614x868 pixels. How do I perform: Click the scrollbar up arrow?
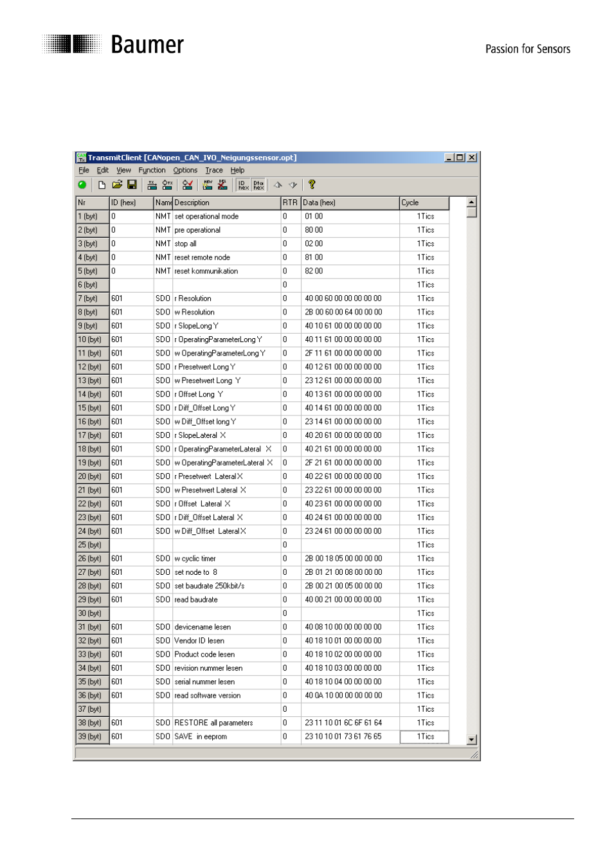pos(472,201)
